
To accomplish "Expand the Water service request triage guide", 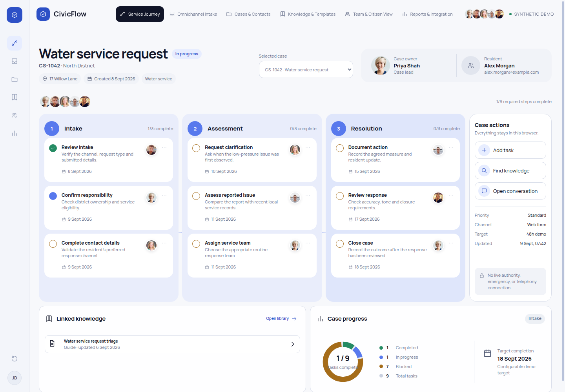I will [172, 344].
